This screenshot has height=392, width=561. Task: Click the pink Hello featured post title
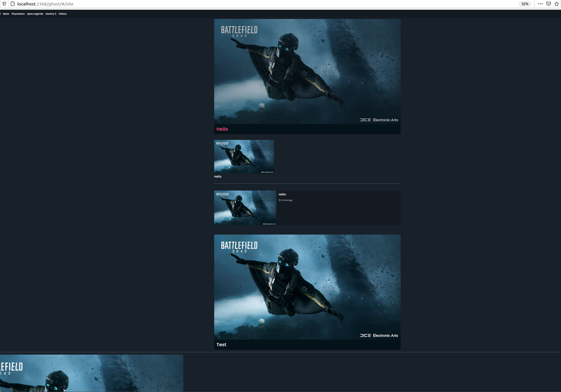[222, 129]
